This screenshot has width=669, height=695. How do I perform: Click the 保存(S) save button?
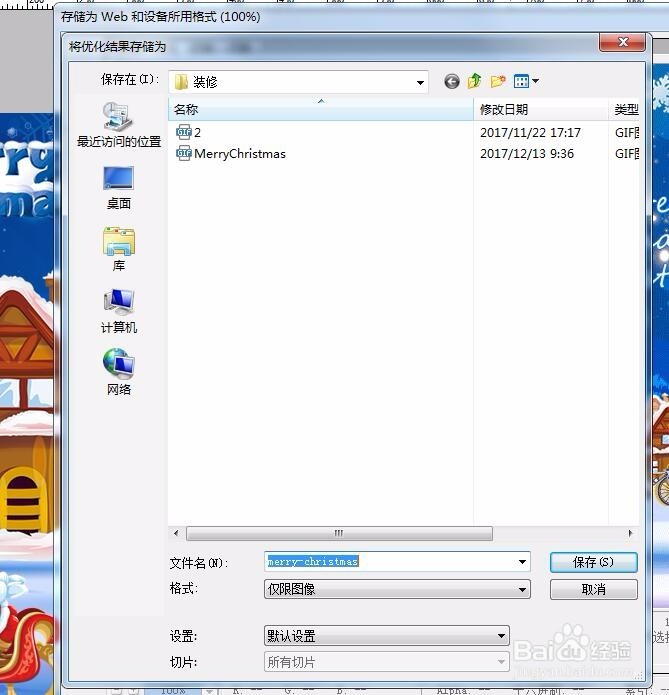(594, 562)
